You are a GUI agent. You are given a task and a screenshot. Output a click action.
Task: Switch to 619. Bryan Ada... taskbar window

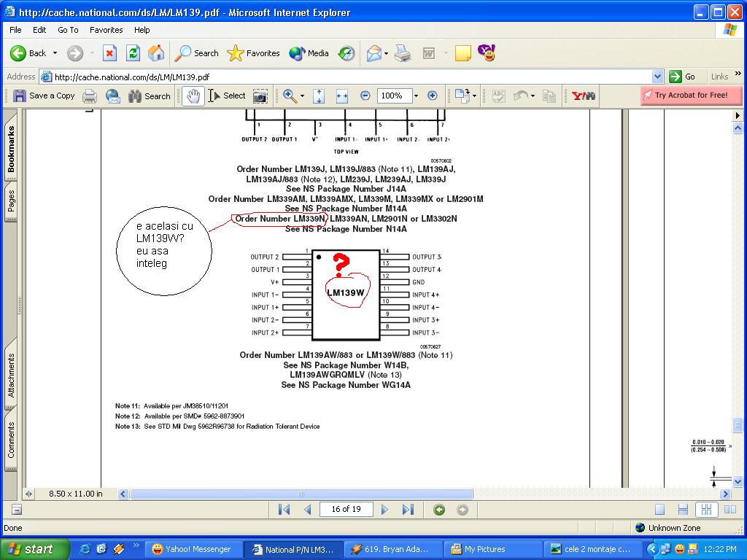coord(393,549)
